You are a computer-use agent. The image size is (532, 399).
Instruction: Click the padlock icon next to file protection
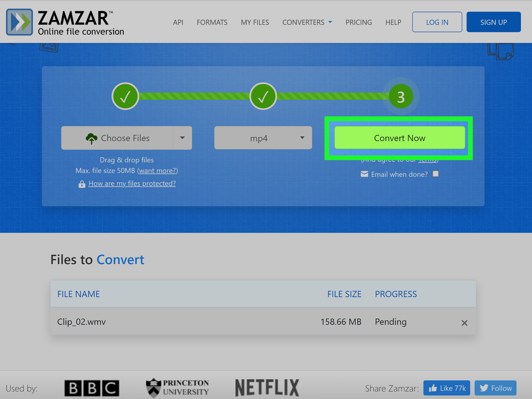[x=82, y=184]
